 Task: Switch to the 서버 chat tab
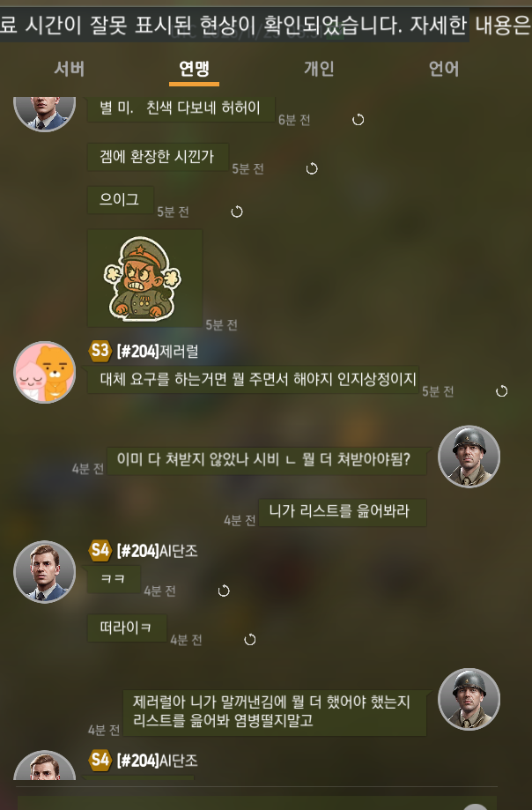coord(70,69)
